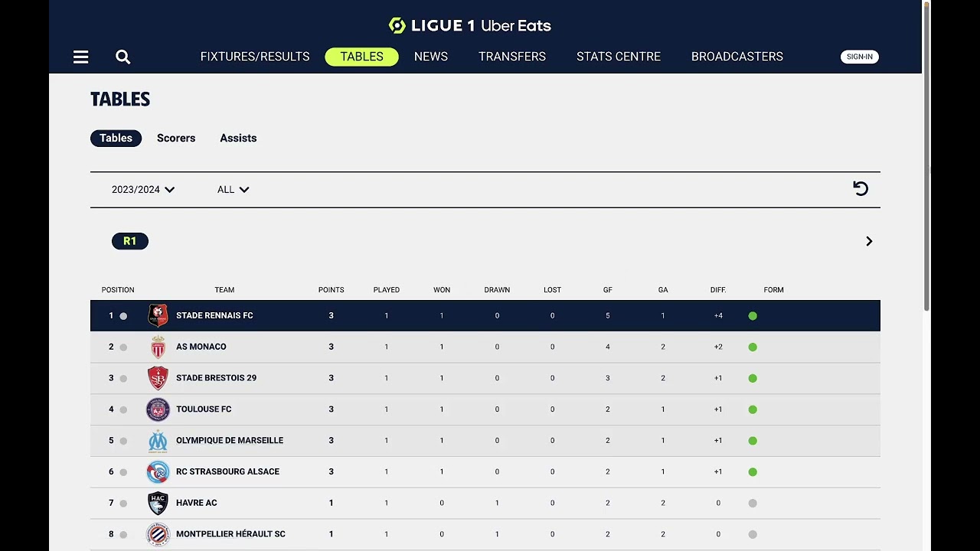This screenshot has height=551, width=980.
Task: Click grey form dot for Havre AC
Action: tap(753, 504)
